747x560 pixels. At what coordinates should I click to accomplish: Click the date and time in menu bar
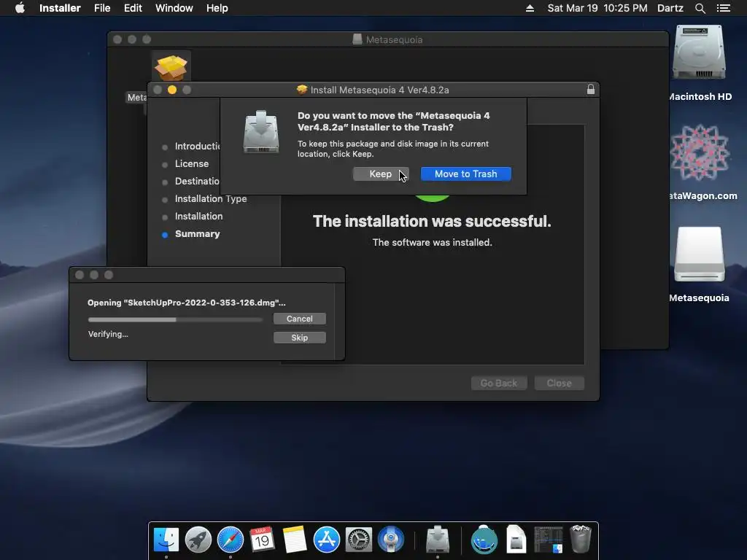(x=597, y=8)
